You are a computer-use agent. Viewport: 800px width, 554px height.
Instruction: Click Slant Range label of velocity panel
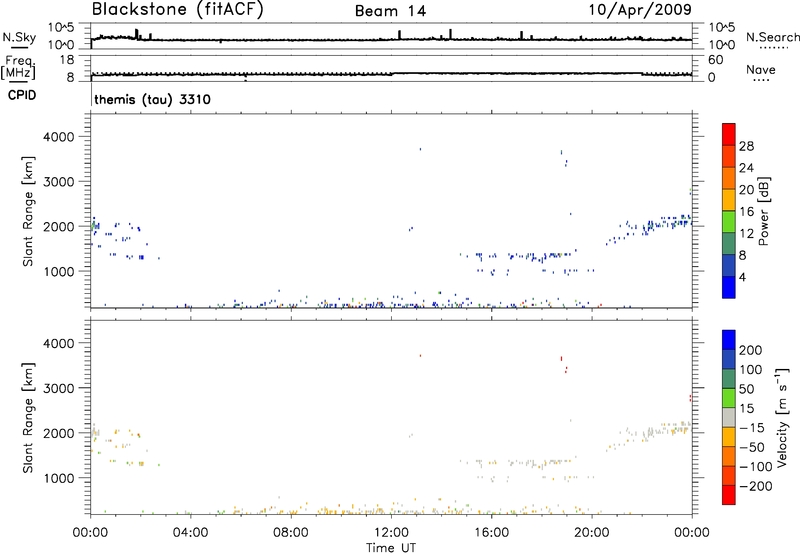point(28,418)
